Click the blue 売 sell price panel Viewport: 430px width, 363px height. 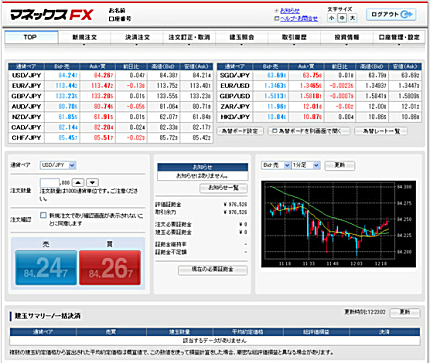[x=46, y=268]
